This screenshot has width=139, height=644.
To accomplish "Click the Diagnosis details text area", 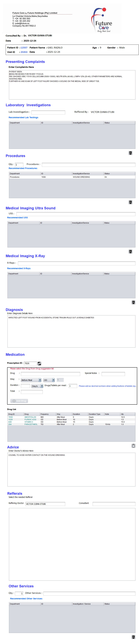I will tap(71, 331).
